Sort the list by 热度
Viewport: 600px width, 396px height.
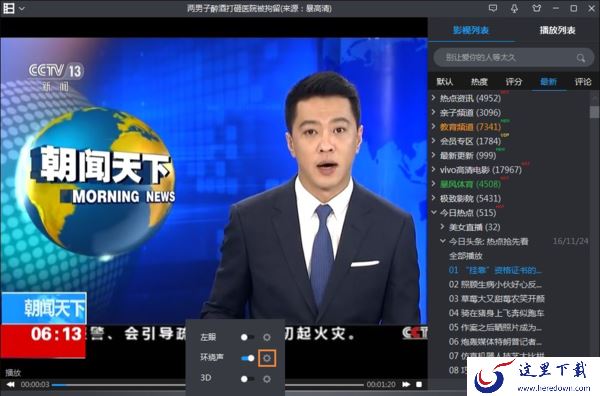(479, 81)
